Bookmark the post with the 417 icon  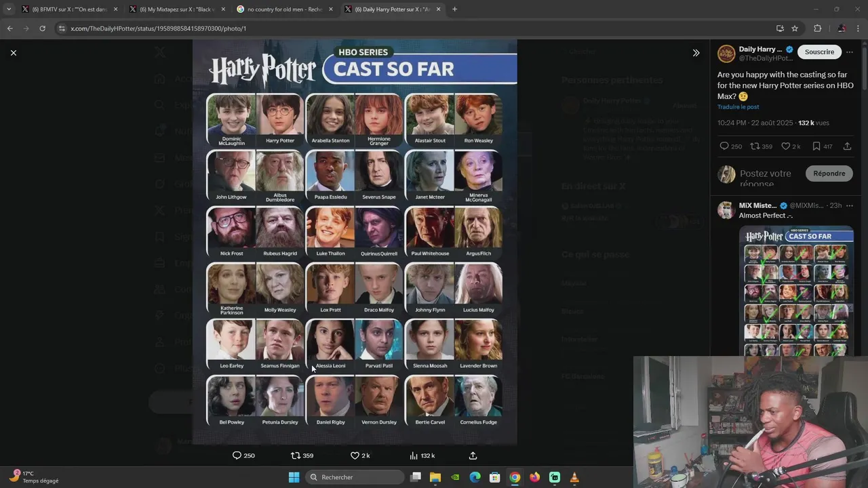(816, 146)
